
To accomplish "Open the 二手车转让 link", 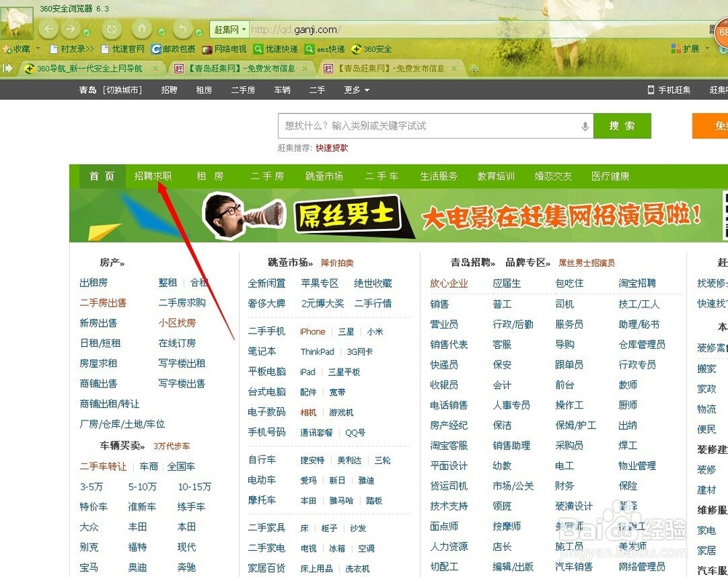I will tap(103, 466).
